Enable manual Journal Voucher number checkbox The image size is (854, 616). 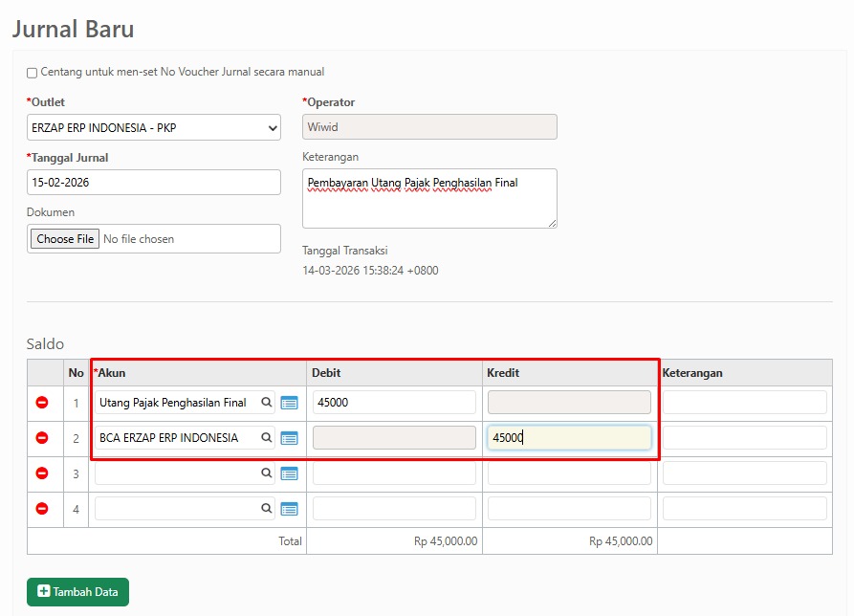(x=33, y=73)
